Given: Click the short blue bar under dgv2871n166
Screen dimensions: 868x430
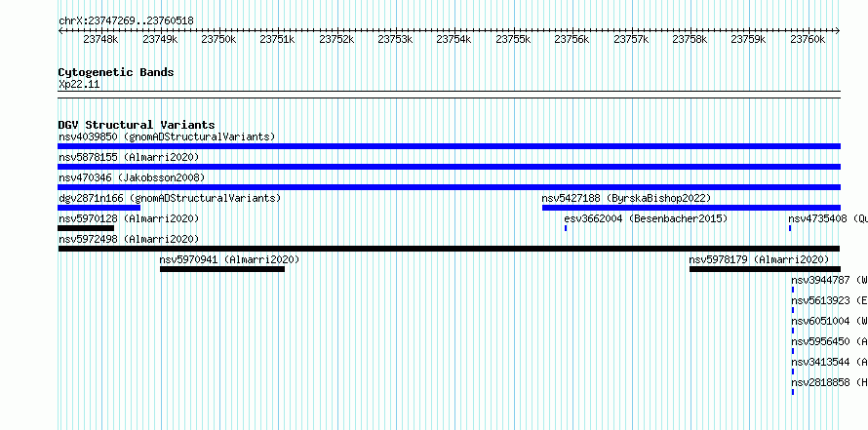Looking at the screenshot, I should (99, 208).
